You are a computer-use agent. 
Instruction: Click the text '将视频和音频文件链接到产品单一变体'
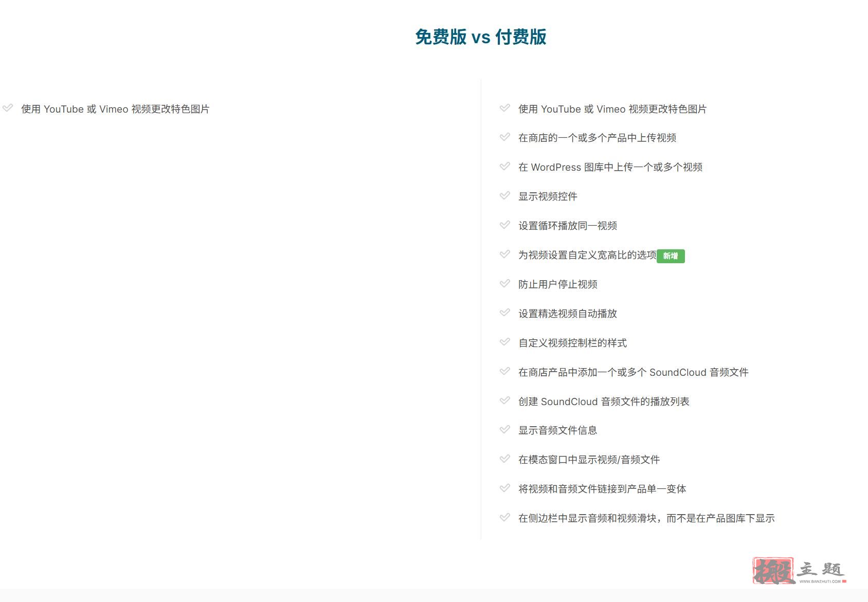602,489
